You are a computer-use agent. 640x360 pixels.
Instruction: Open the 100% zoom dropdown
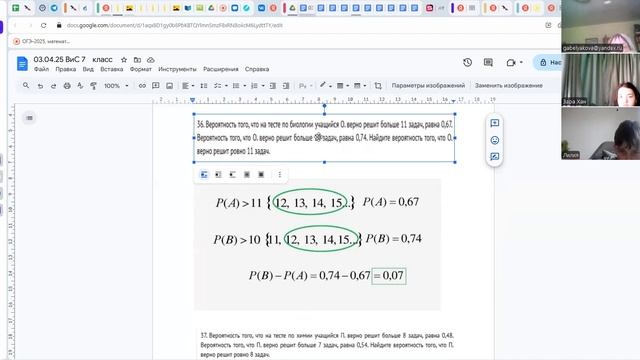pos(116,86)
